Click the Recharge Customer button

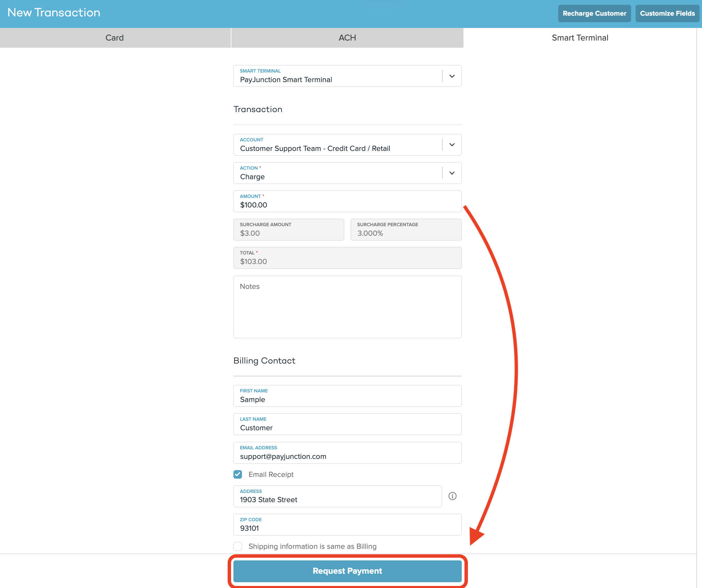pos(594,14)
